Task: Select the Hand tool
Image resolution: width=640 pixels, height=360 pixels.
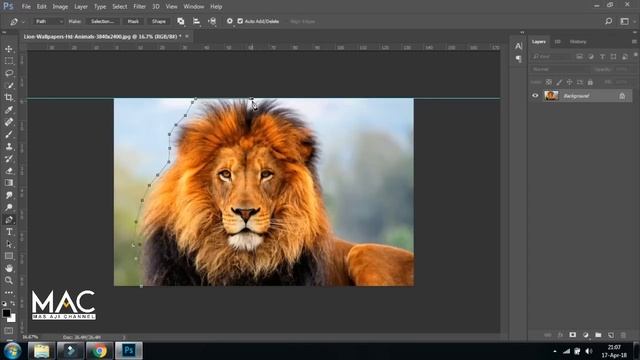Action: 9,268
